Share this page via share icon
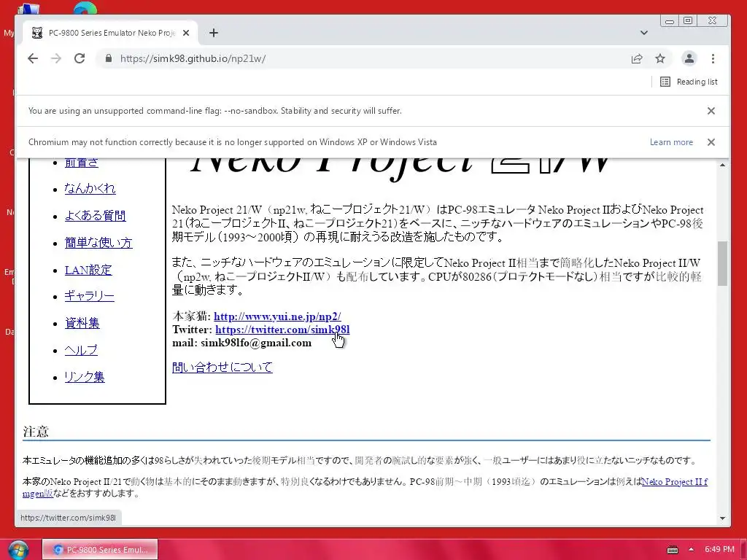The height and width of the screenshot is (560, 747). [x=636, y=58]
